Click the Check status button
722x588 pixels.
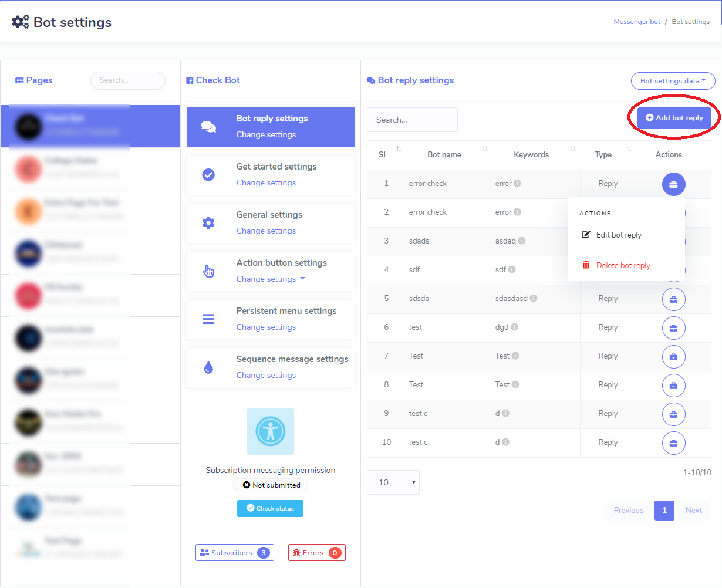[x=270, y=508]
